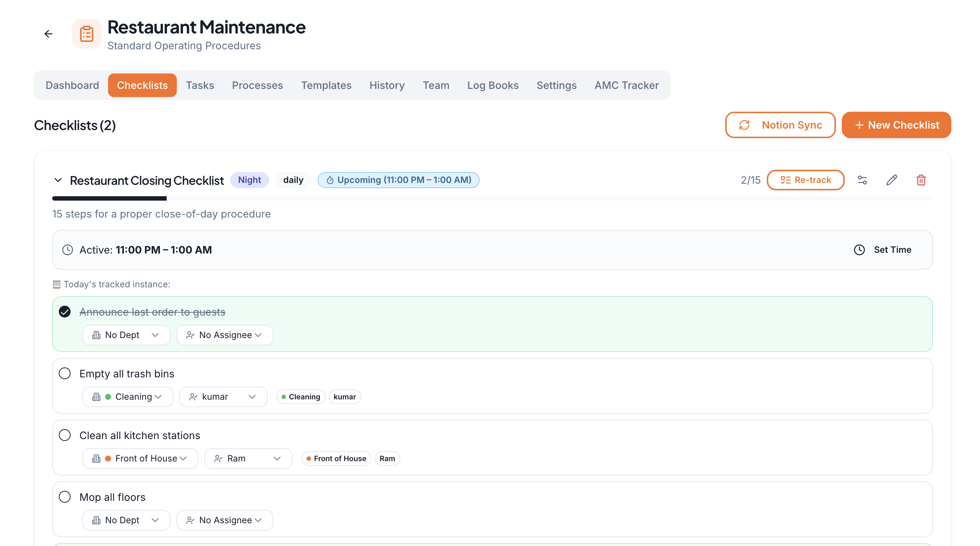Open assignee dropdown for Announce last order

[x=225, y=335]
